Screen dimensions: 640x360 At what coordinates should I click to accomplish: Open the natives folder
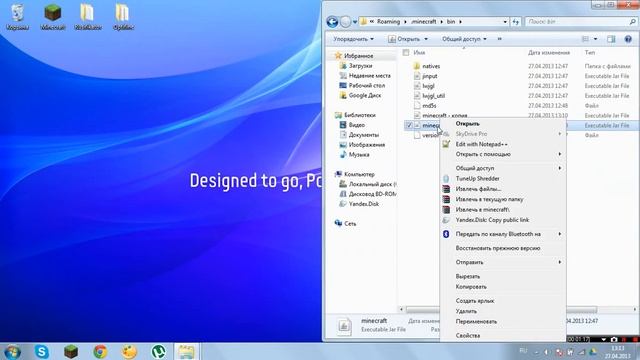click(x=431, y=66)
